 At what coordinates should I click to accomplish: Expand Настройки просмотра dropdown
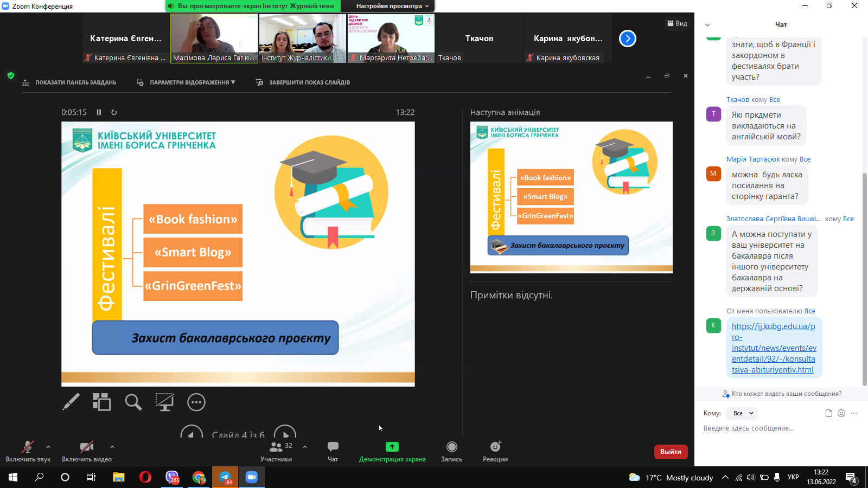pos(392,6)
